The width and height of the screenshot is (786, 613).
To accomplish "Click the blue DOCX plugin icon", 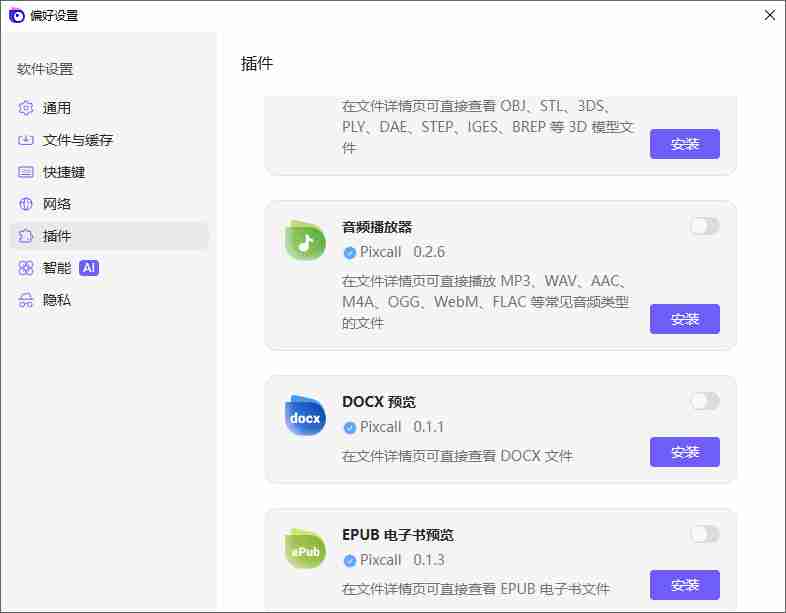I will 305,416.
